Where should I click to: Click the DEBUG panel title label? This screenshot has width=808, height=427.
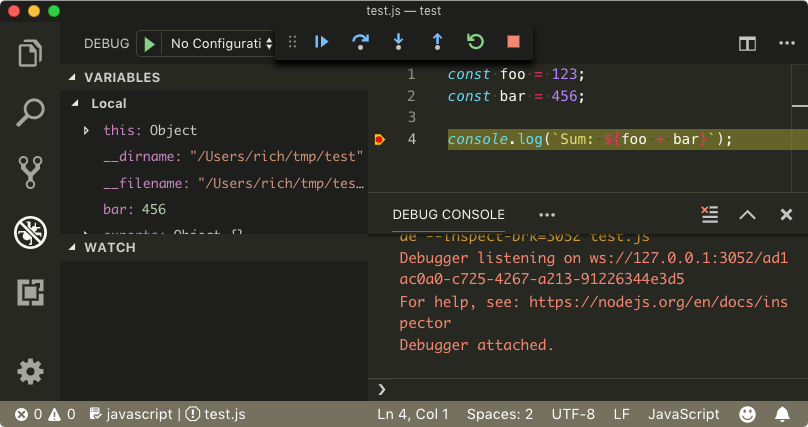click(x=107, y=44)
